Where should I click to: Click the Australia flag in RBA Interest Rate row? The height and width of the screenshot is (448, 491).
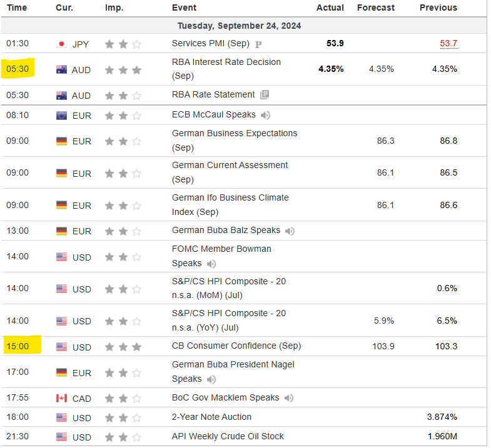coord(61,69)
